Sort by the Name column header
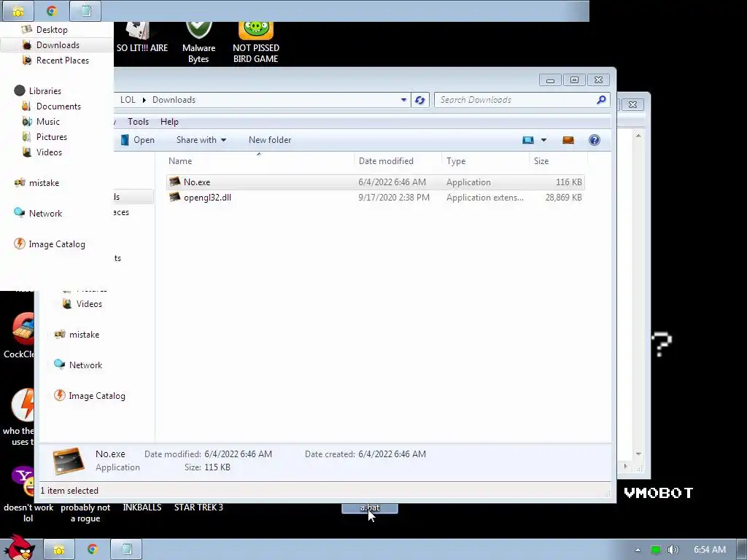Image resolution: width=747 pixels, height=560 pixels. [260, 161]
